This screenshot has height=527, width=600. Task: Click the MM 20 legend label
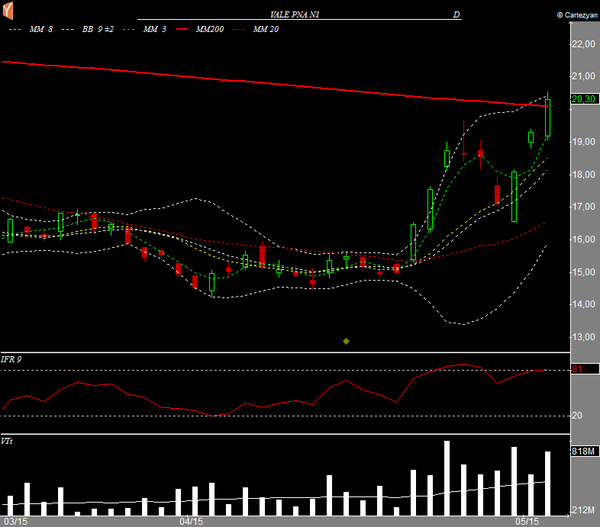pos(264,30)
